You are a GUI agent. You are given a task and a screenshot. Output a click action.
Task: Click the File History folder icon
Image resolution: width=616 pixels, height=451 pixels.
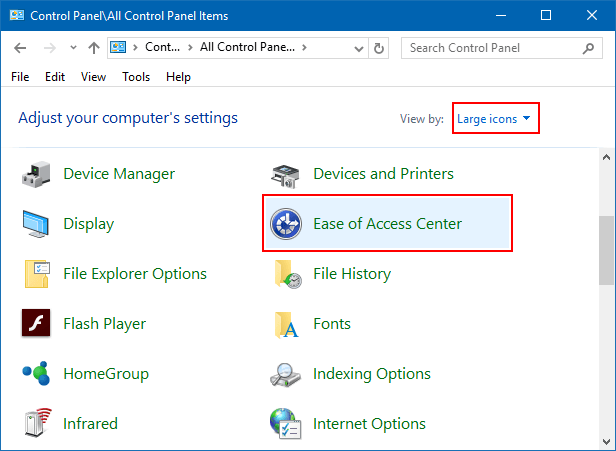pos(288,274)
